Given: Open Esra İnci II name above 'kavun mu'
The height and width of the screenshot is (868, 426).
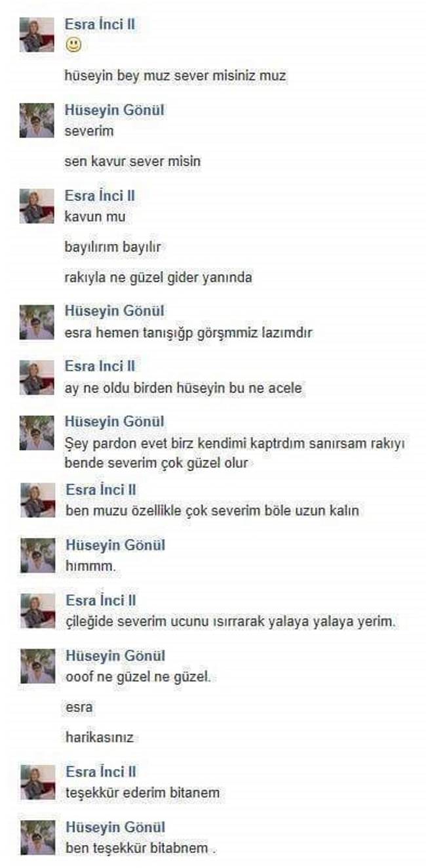Looking at the screenshot, I should (100, 196).
